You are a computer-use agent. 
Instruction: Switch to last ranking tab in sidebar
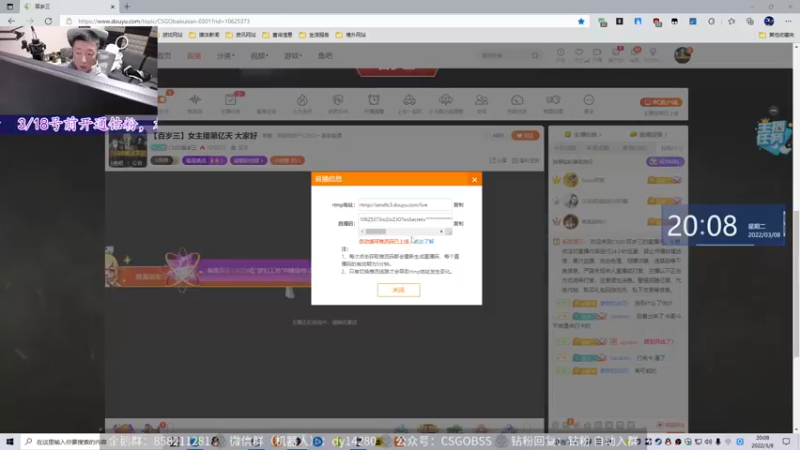(x=671, y=148)
